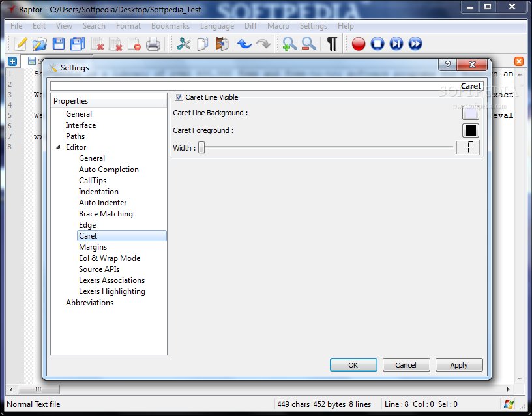Start macro recording with red circle

click(359, 44)
